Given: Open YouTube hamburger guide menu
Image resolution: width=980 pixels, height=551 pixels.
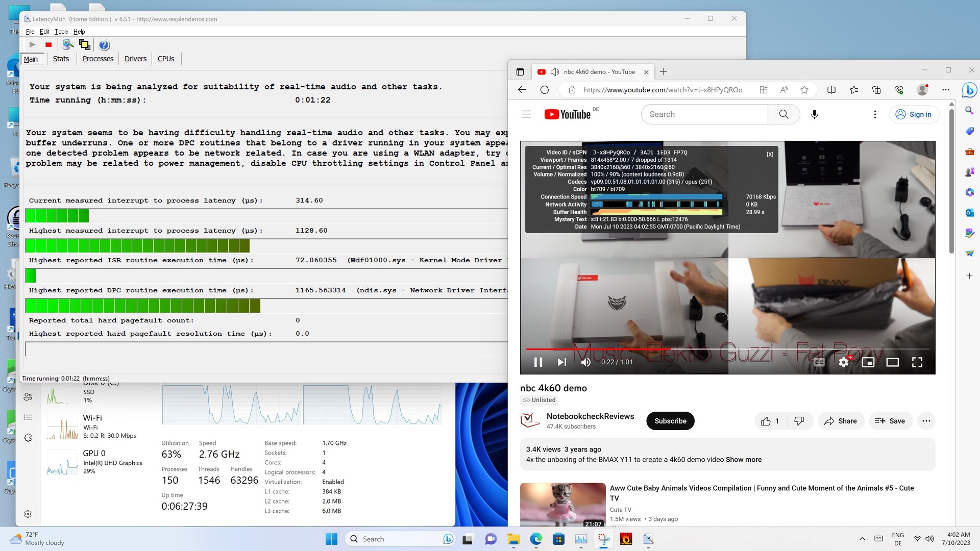Looking at the screenshot, I should tap(526, 114).
